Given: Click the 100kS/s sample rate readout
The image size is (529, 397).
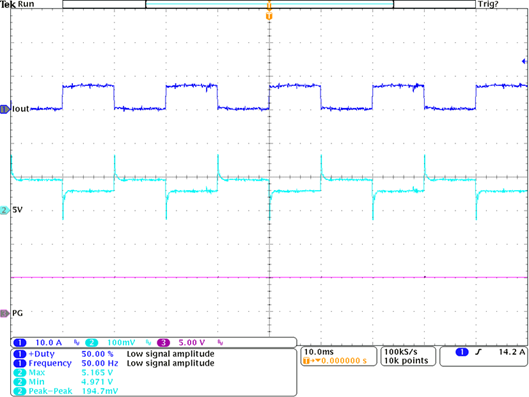Looking at the screenshot, I should [x=401, y=352].
